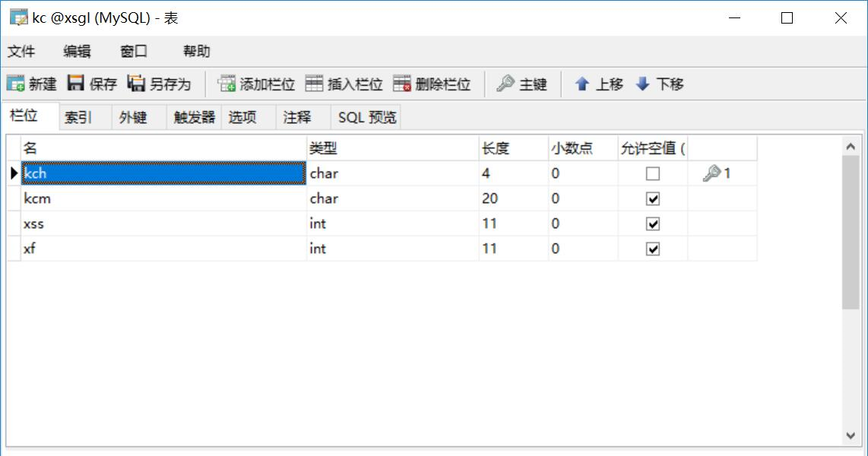
Task: Click the 小数点 column header
Action: (x=583, y=147)
